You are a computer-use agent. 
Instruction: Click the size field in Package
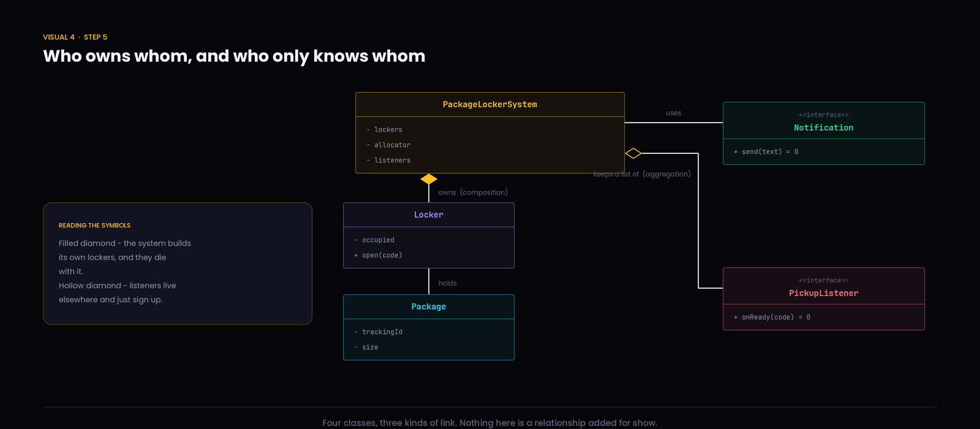click(x=366, y=347)
